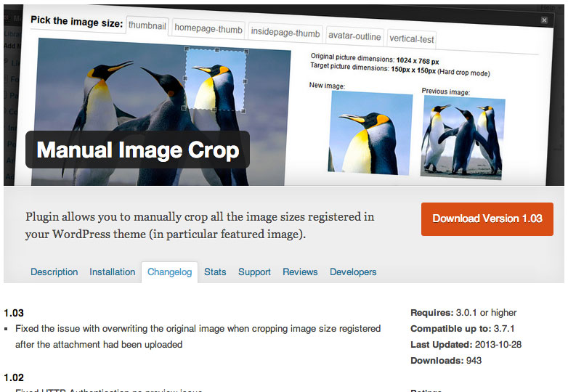This screenshot has height=392, width=568.
Task: Click the 1.03 changelog version heading
Action: click(x=14, y=313)
